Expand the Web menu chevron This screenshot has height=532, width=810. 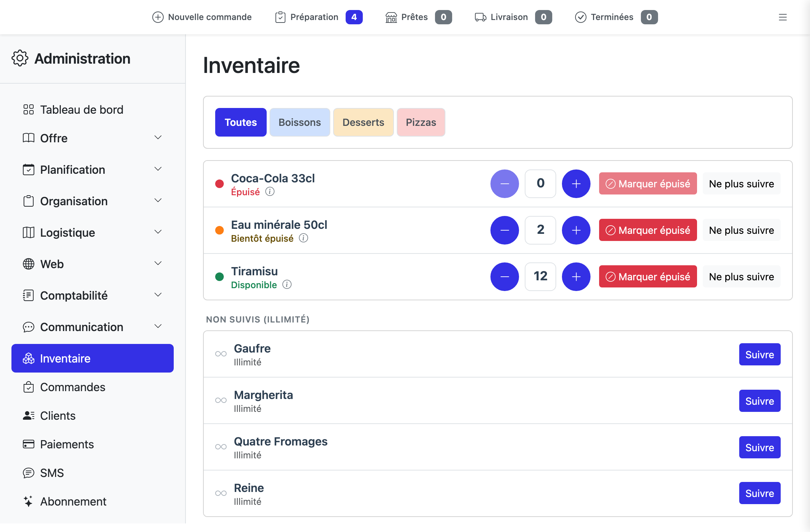[x=158, y=263]
